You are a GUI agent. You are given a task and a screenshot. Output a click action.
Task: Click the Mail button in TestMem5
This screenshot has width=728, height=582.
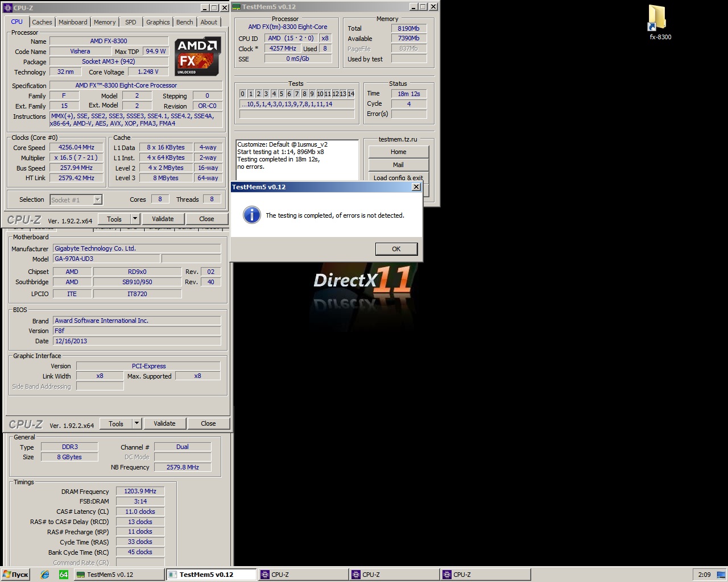click(398, 165)
